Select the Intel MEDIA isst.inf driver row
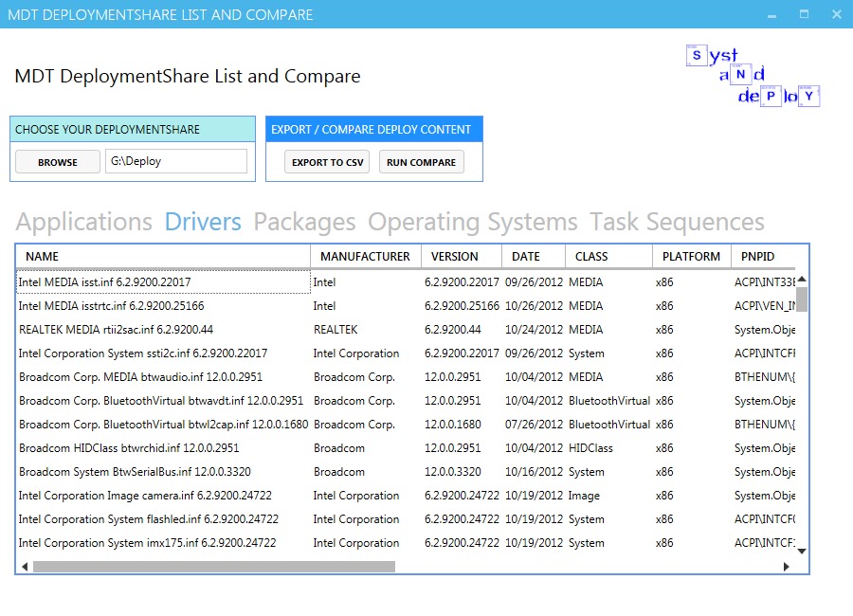853x616 pixels. click(161, 281)
